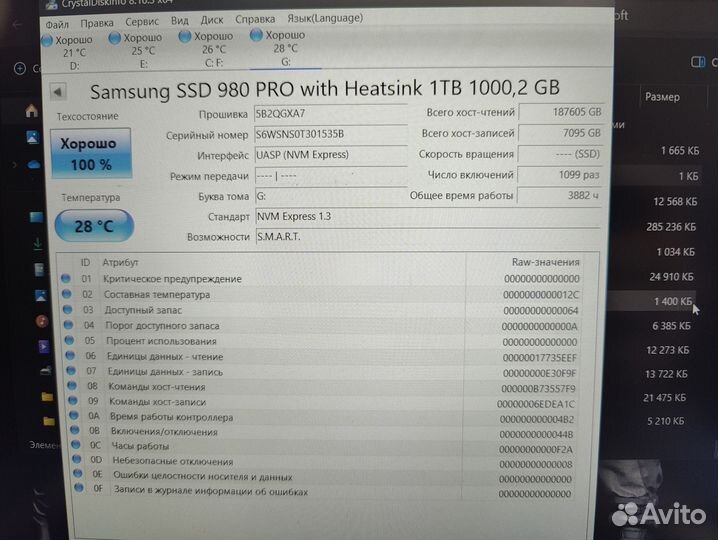Open the Язык(Language) menu
This screenshot has height=540, width=718.
tap(325, 18)
